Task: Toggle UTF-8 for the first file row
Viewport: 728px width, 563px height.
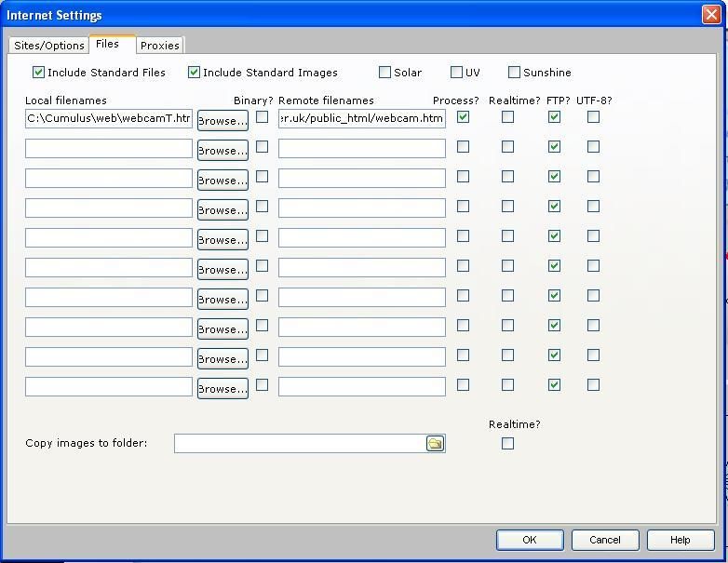Action: pyautogui.click(x=593, y=117)
